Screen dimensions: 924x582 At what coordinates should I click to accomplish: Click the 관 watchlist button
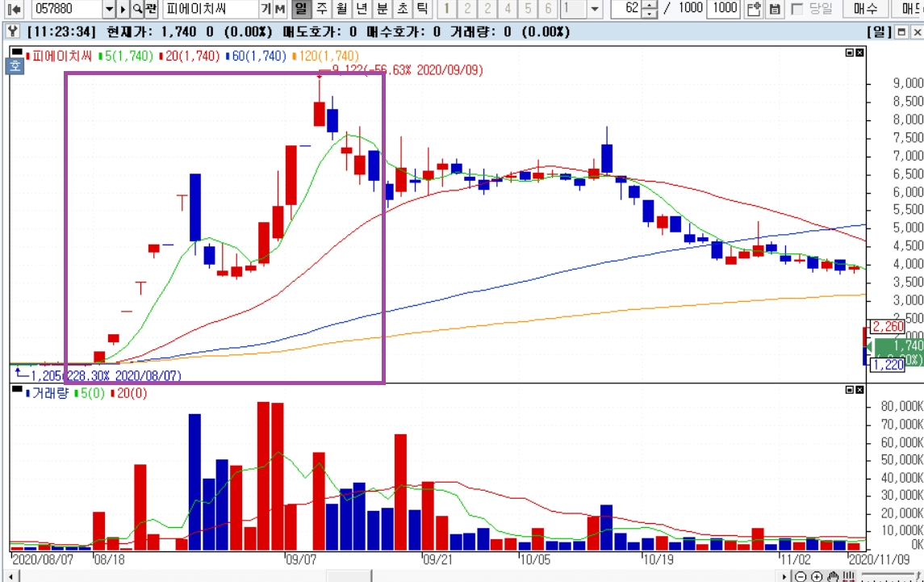click(151, 9)
